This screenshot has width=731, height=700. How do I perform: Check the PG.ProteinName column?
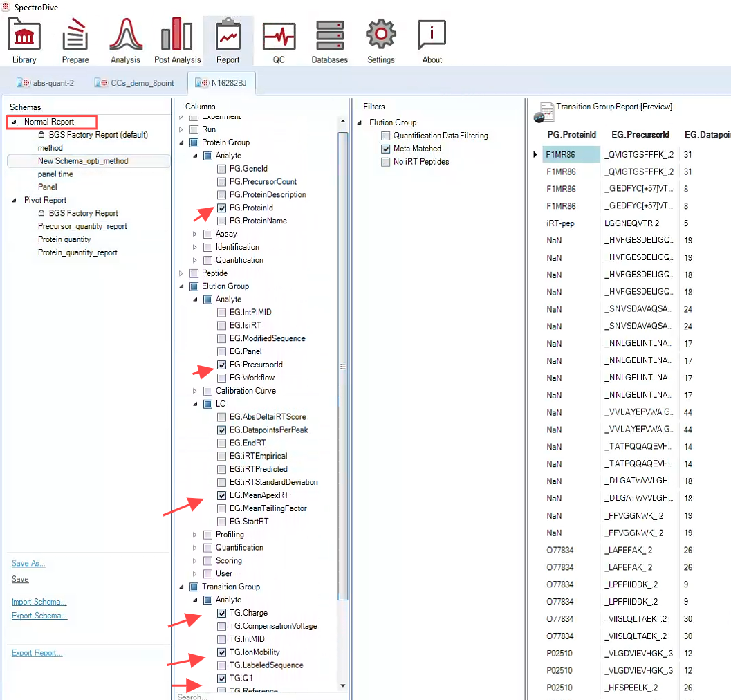[222, 221]
